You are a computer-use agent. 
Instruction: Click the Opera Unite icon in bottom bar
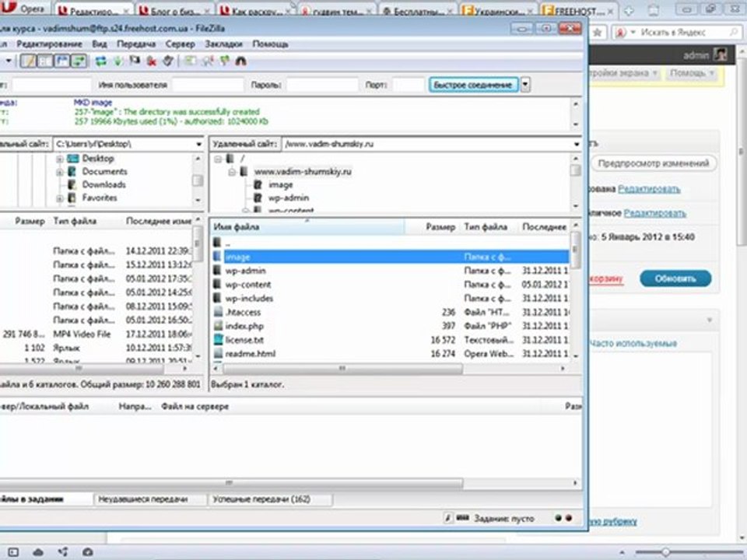click(x=63, y=552)
